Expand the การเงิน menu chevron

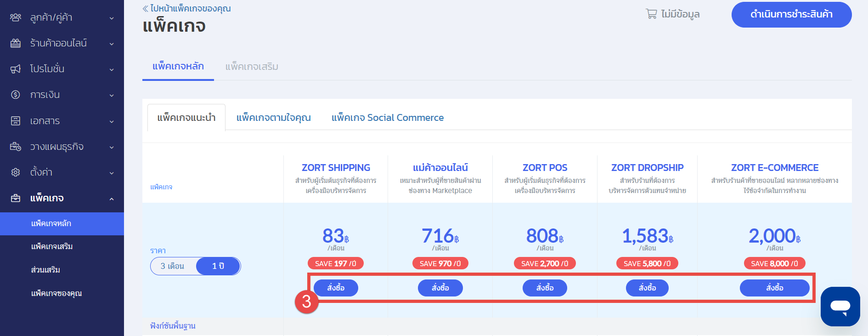112,95
